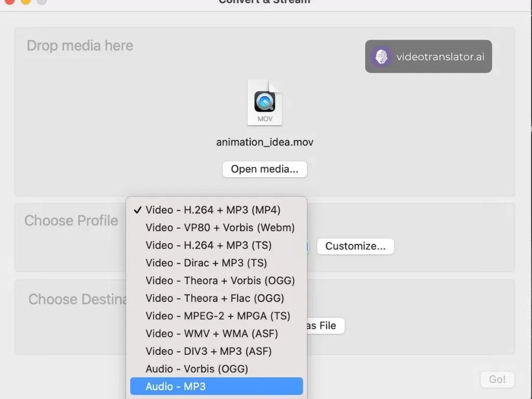Select the highlighted Audio - MP3 profile
The image size is (532, 399).
[217, 386]
